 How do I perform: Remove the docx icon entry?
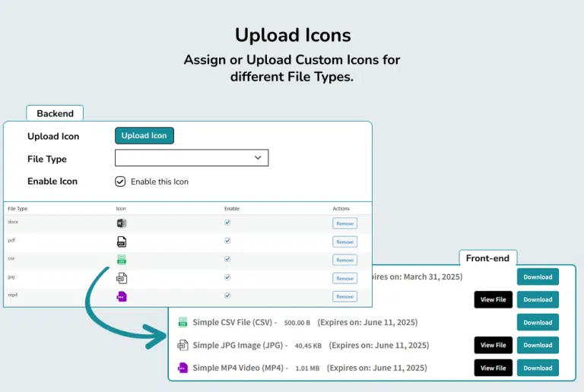(x=344, y=223)
